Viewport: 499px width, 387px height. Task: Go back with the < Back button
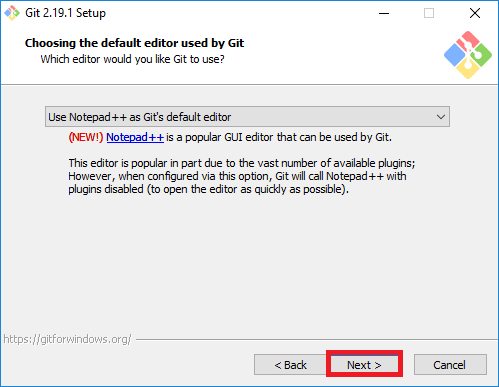click(290, 365)
